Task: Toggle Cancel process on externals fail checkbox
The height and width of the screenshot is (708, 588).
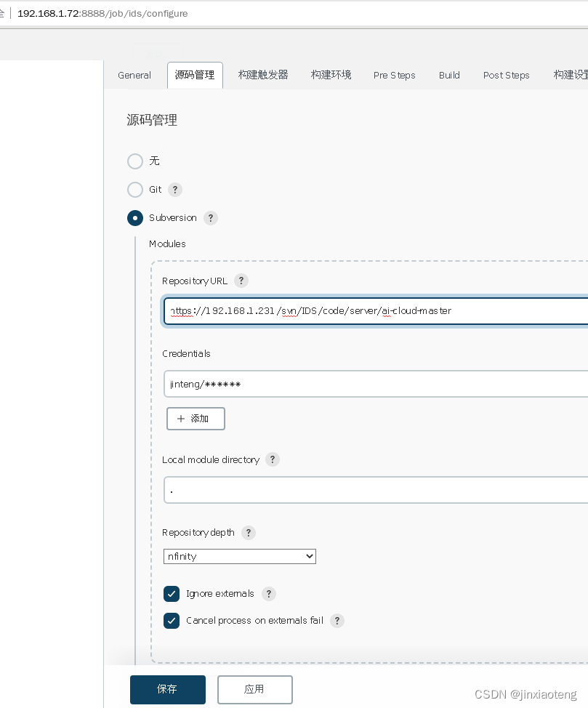Action: tap(172, 621)
